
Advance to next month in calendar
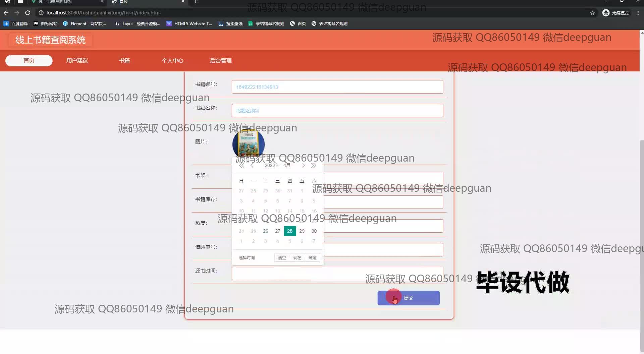303,166
